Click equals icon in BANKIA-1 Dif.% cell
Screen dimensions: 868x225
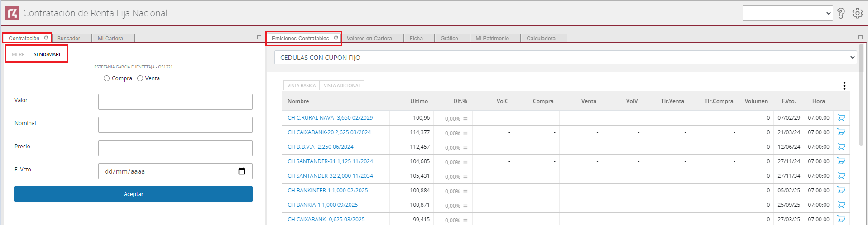(465, 206)
